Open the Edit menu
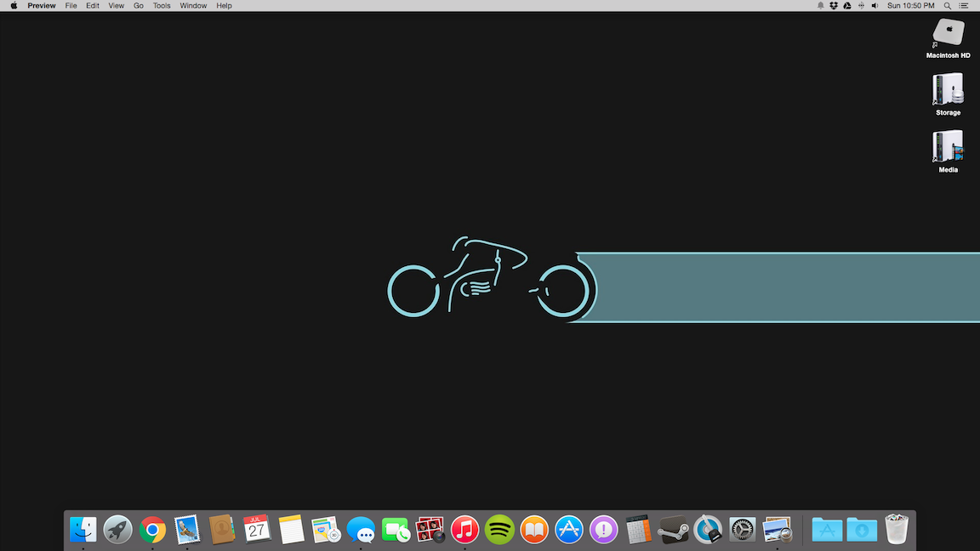This screenshot has width=980, height=551. tap(93, 6)
